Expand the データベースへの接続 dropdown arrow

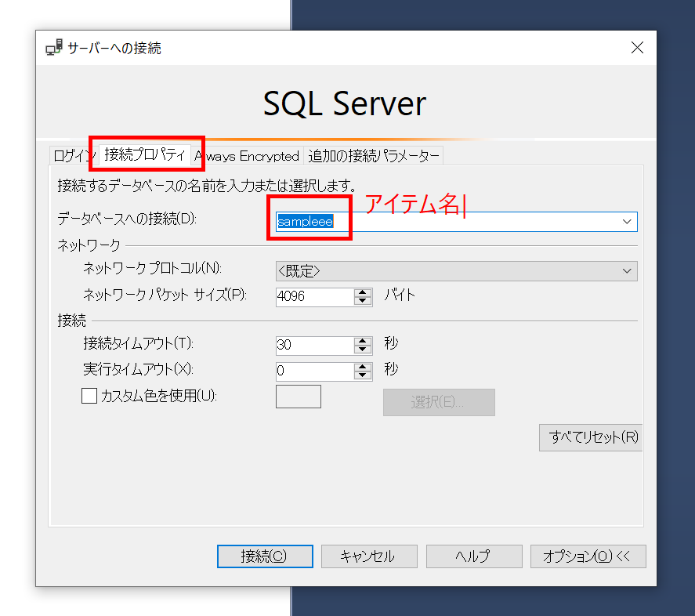pyautogui.click(x=627, y=222)
